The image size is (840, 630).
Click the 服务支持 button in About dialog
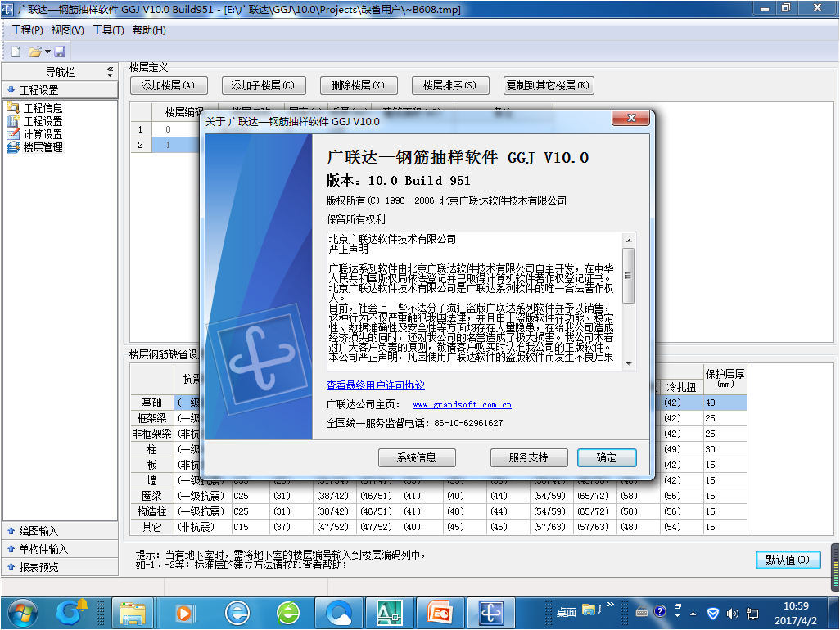tap(529, 457)
